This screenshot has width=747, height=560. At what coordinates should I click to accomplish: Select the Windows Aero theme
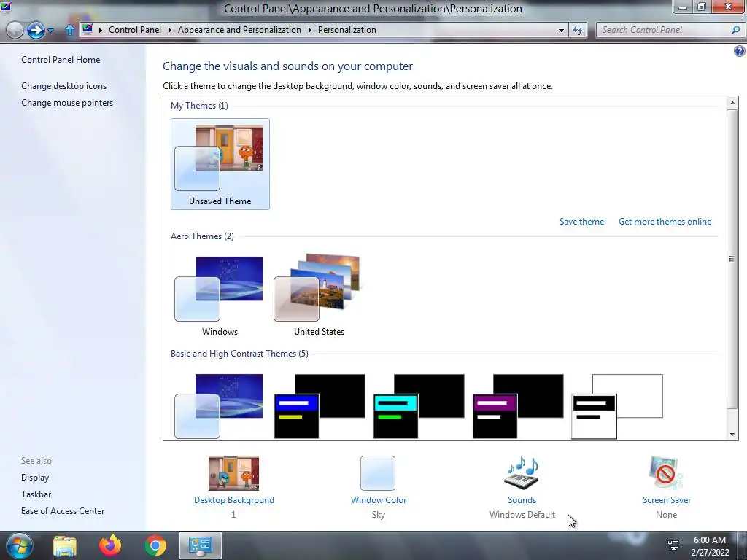tap(219, 295)
